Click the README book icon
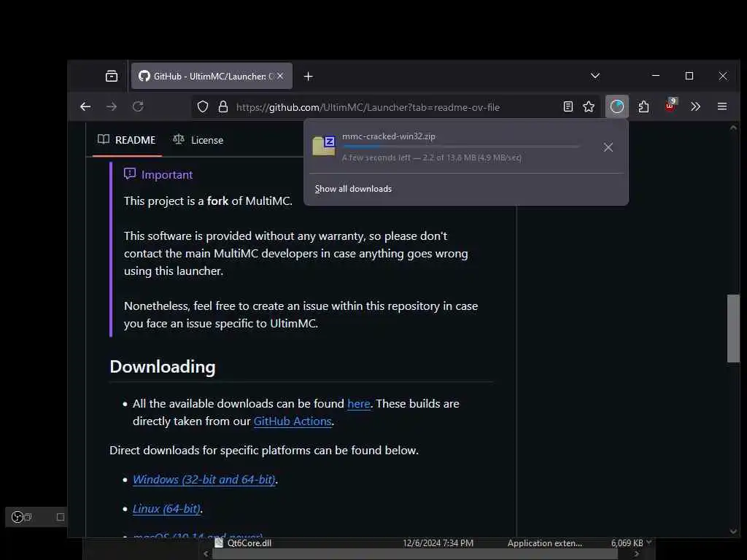 (x=104, y=139)
